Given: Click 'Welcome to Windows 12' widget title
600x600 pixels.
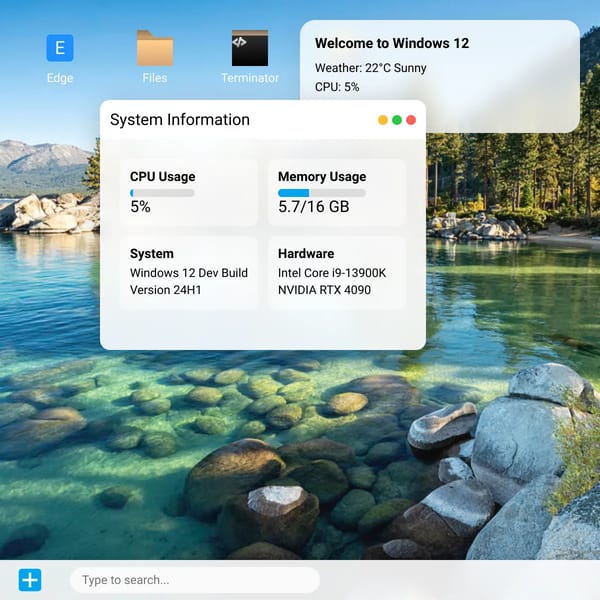Looking at the screenshot, I should pyautogui.click(x=392, y=43).
